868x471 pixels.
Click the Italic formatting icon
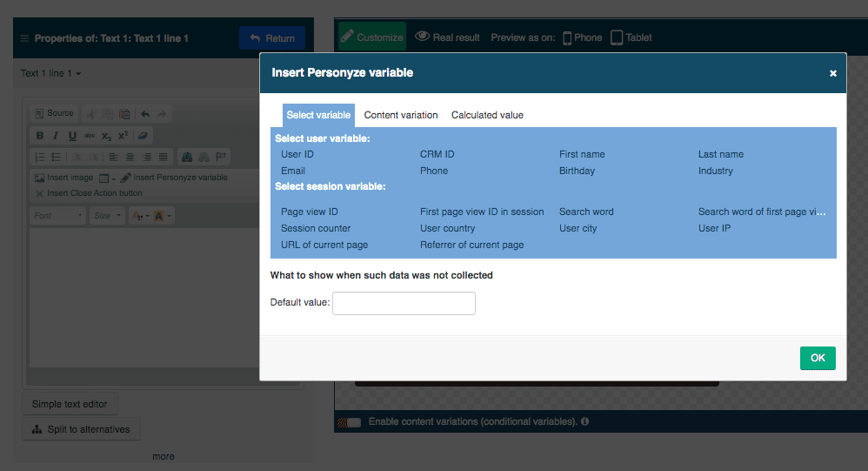coord(56,136)
